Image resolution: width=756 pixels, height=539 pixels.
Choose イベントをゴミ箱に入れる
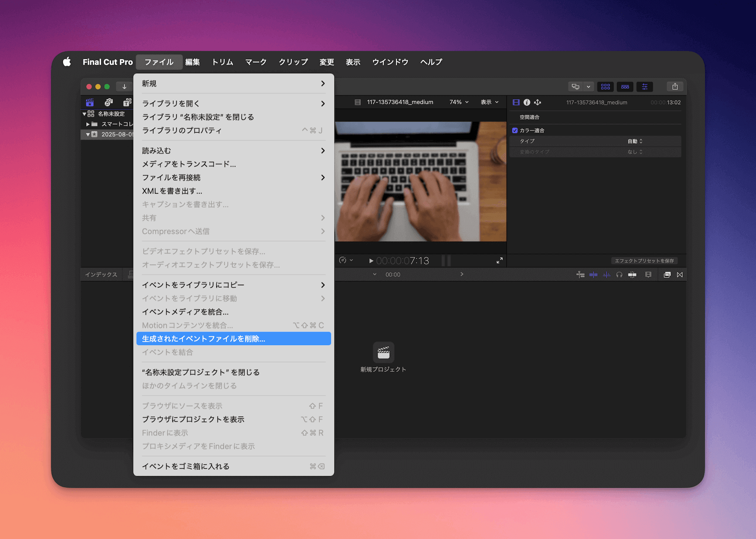(x=234, y=466)
